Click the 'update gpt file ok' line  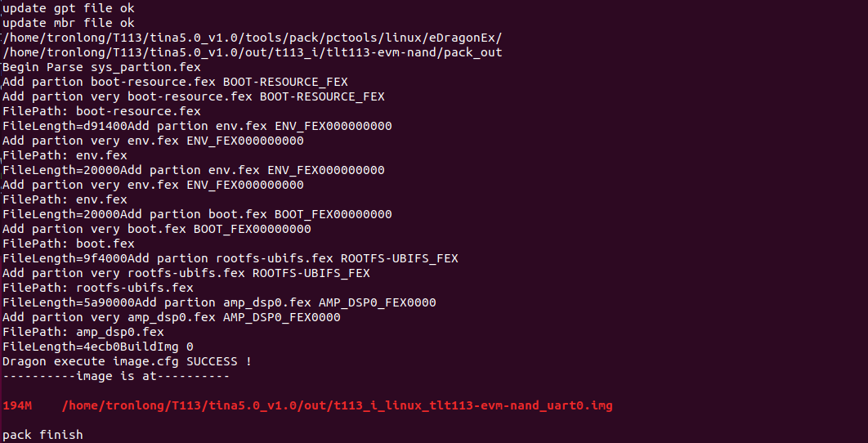[x=68, y=9]
